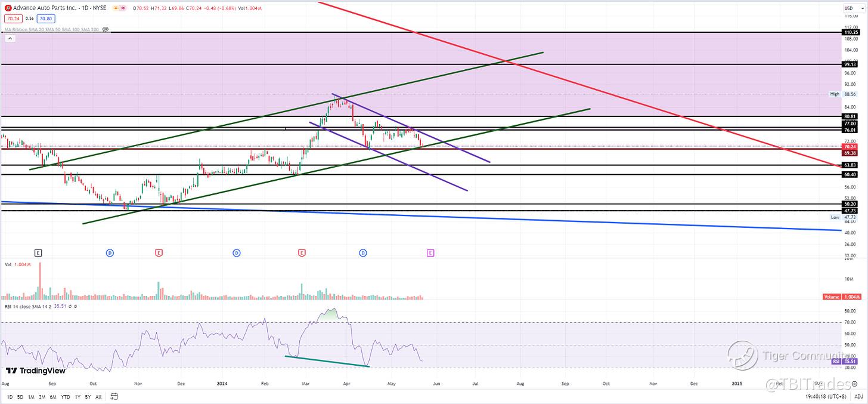Click the 99.13 price level label

(x=850, y=64)
